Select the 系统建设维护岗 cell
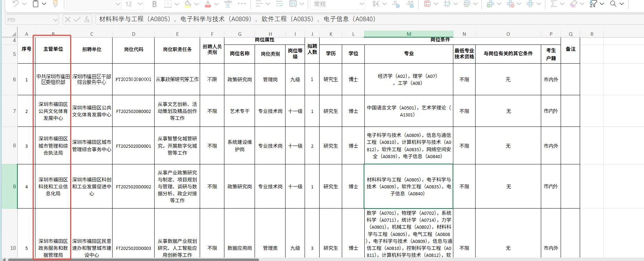 pos(240,146)
